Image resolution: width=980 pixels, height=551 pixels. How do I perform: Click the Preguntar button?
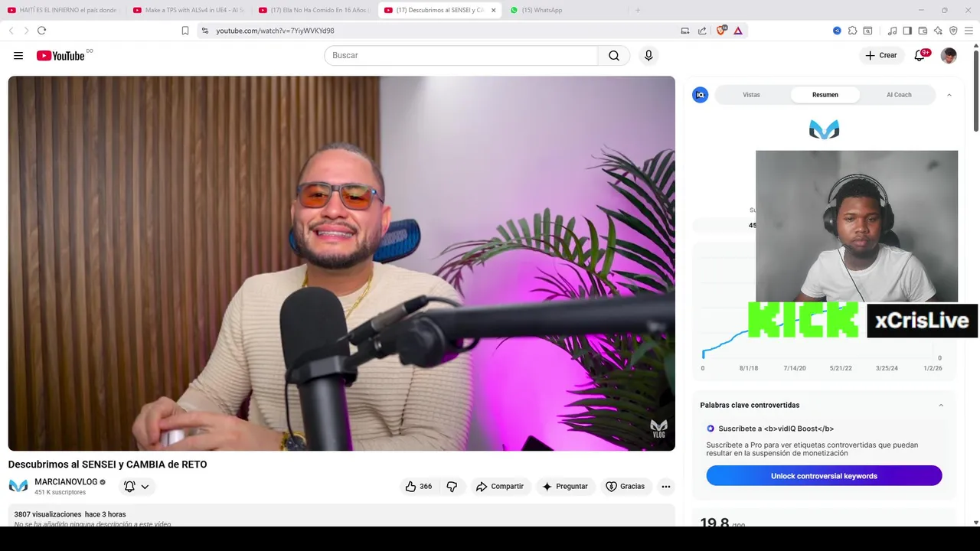(565, 487)
